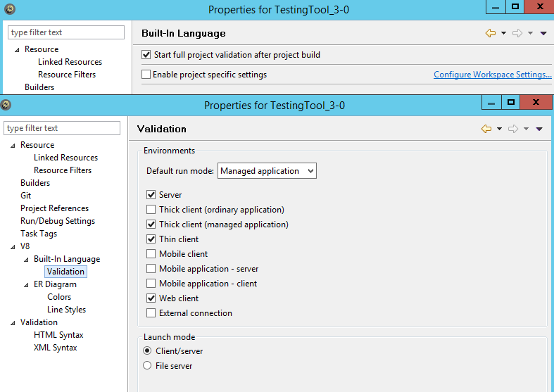Image resolution: width=554 pixels, height=392 pixels.
Task: Click app icon in Built-In Language window title bar
Action: pos(10,9)
